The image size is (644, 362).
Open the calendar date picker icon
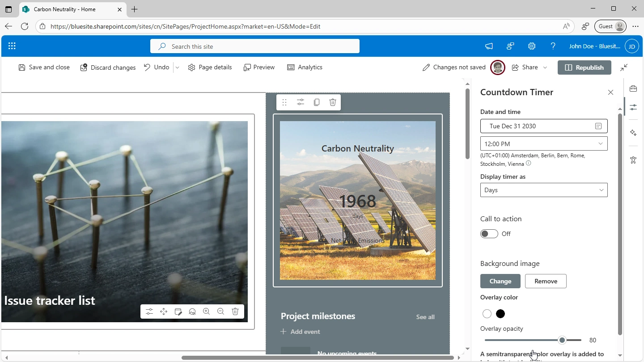point(598,126)
